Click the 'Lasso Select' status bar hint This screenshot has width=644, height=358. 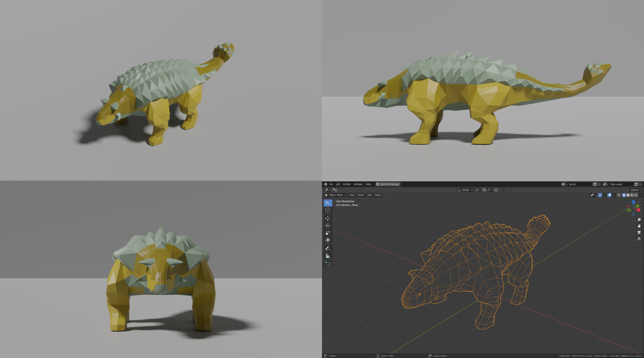(x=440, y=356)
